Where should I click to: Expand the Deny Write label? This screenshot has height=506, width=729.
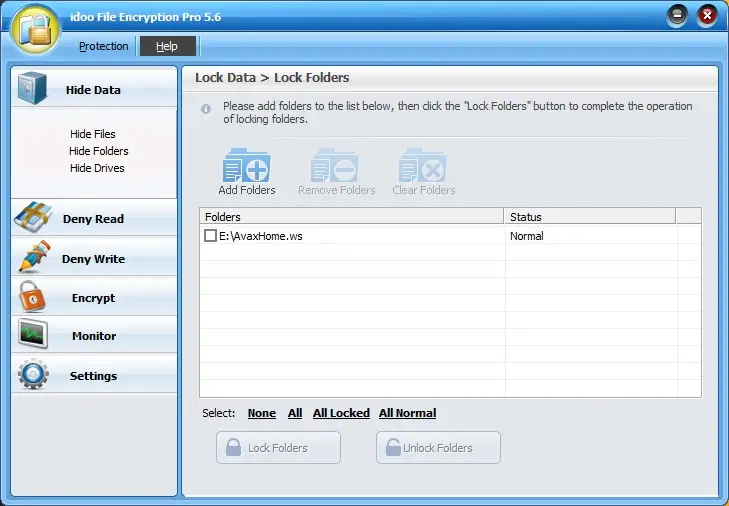pos(93,259)
